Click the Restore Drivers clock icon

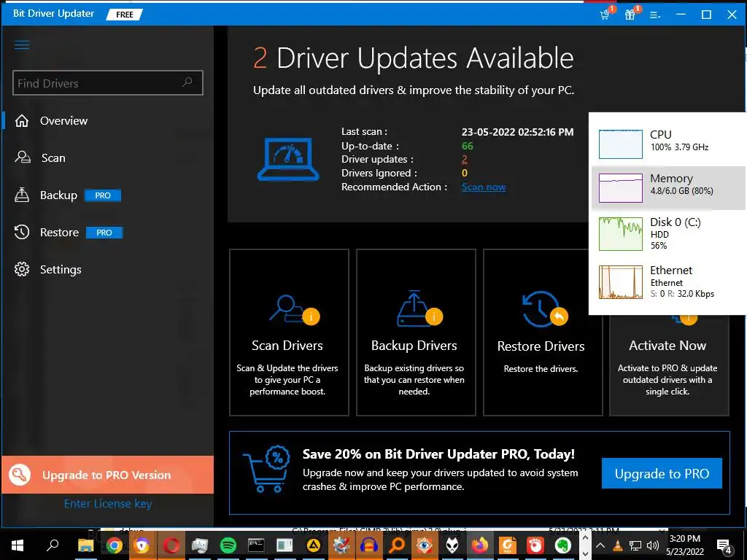pos(544,309)
